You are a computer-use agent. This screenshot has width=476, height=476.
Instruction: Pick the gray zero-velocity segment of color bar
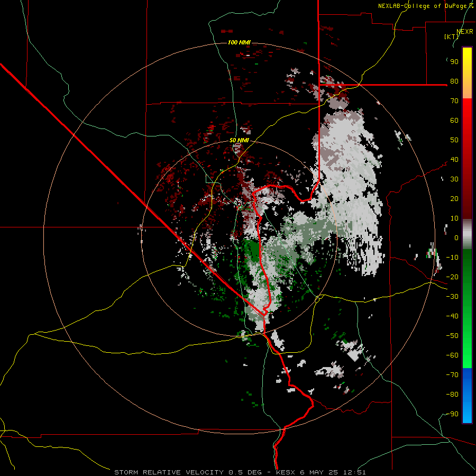click(x=467, y=234)
